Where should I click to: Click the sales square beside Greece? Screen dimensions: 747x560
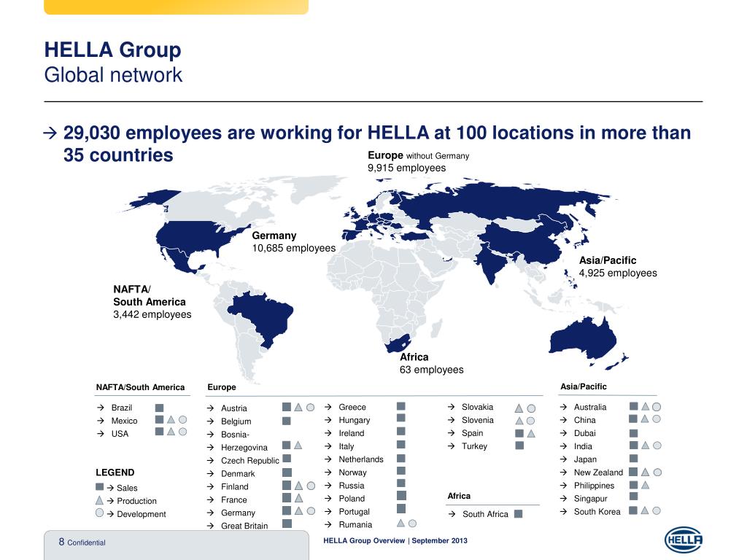[x=401, y=406]
